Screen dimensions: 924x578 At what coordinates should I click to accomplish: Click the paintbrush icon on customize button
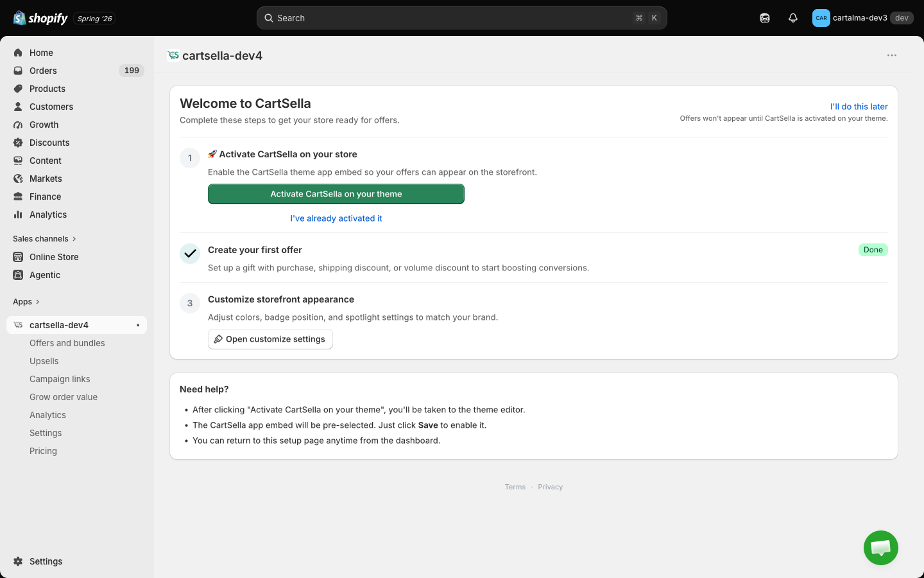pyautogui.click(x=218, y=339)
